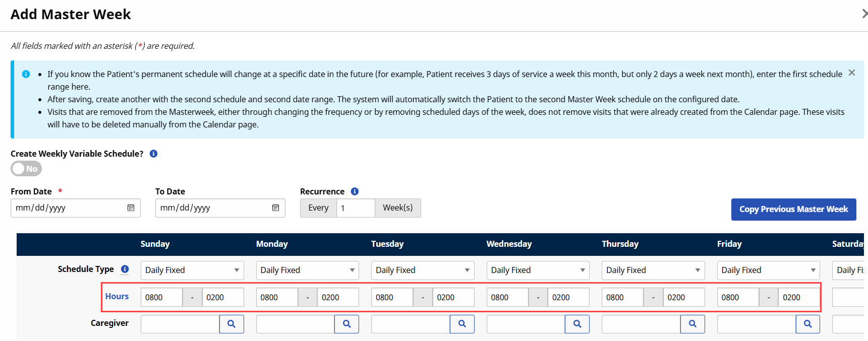Image resolution: width=868 pixels, height=341 pixels.
Task: Click info icon next to Weekly Variable Schedule
Action: point(154,154)
